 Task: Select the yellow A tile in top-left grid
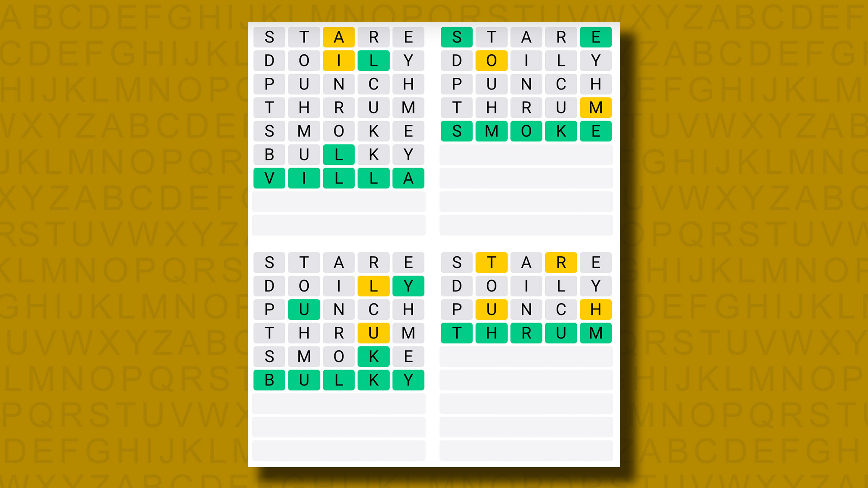pos(340,37)
